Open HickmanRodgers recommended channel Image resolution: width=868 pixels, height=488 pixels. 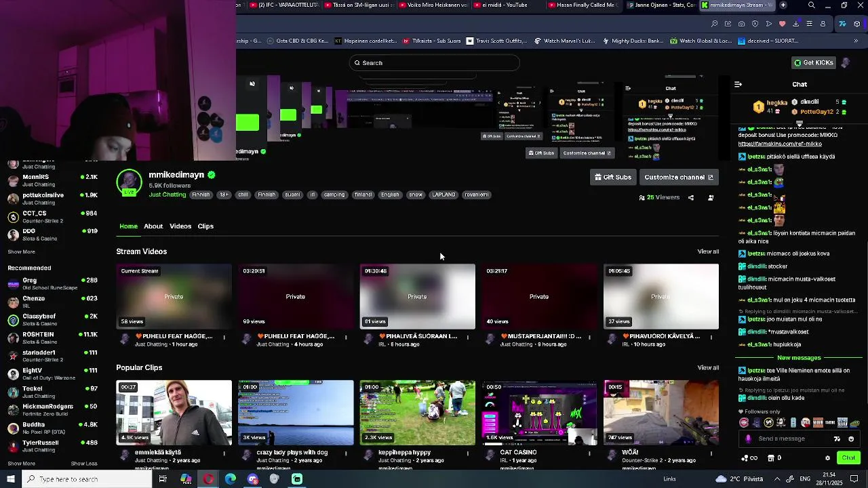53,410
